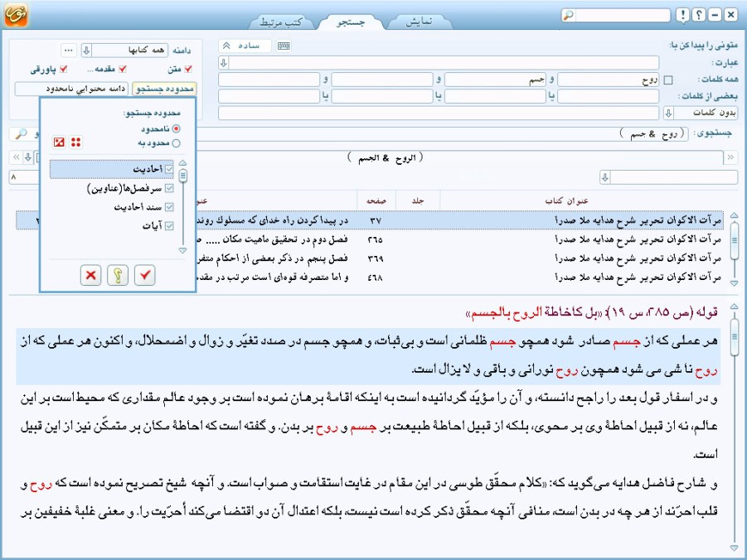Click the double-chevron button at the left of the query bar
The height and width of the screenshot is (560, 747).
tap(17, 157)
